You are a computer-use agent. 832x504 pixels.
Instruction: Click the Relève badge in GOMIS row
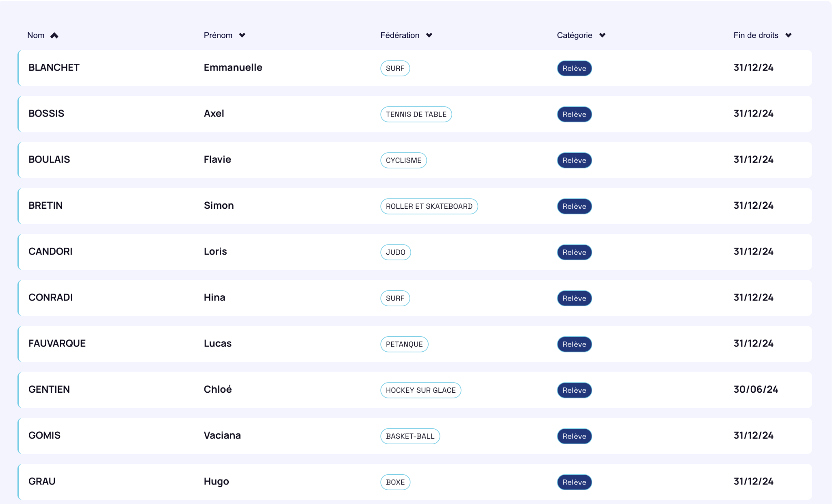[x=574, y=436]
